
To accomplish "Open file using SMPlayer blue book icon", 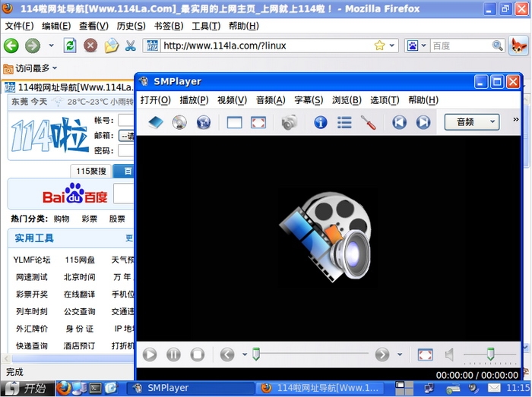I will (x=156, y=122).
